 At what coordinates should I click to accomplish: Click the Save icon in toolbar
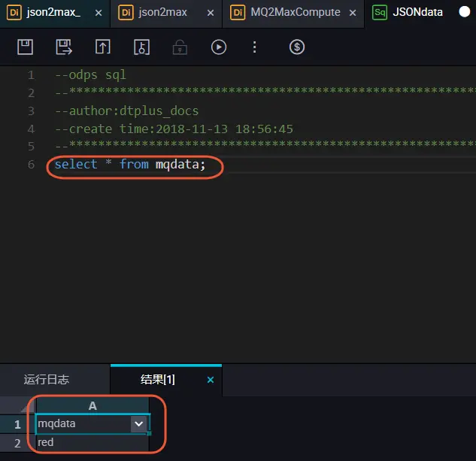26,47
